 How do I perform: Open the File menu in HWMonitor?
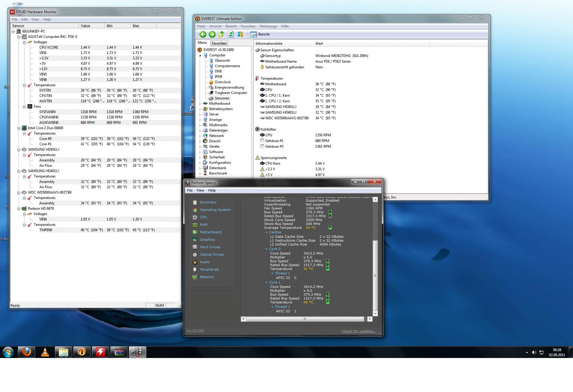pyautogui.click(x=15, y=19)
